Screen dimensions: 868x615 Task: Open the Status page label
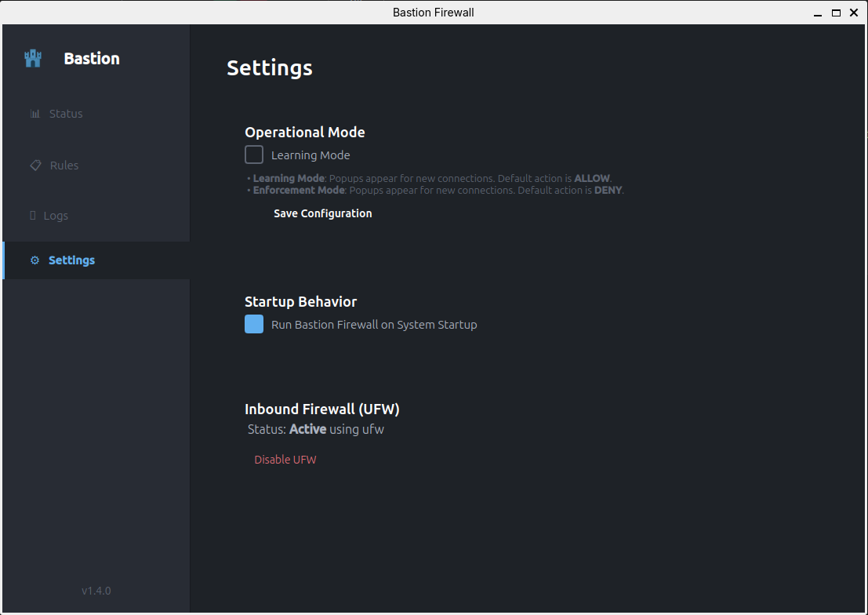click(x=66, y=114)
